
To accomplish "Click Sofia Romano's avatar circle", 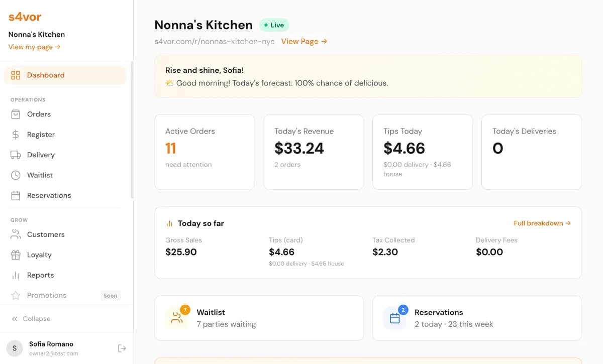I will 14,348.
